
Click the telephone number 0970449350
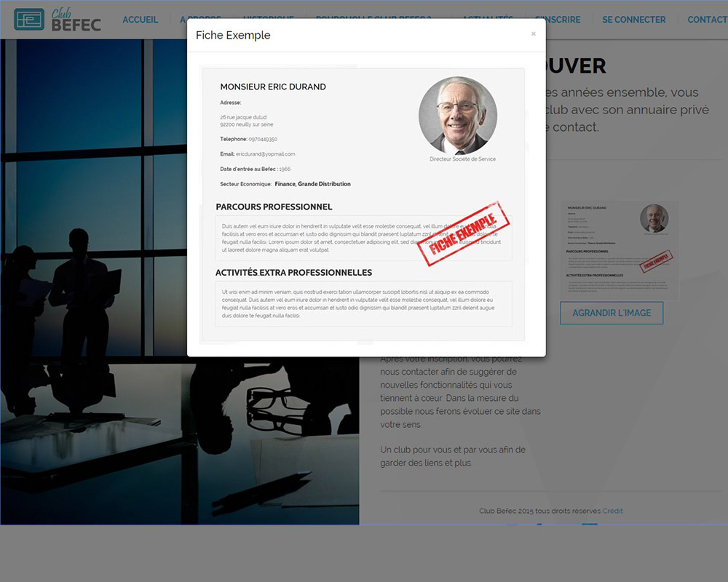click(263, 139)
